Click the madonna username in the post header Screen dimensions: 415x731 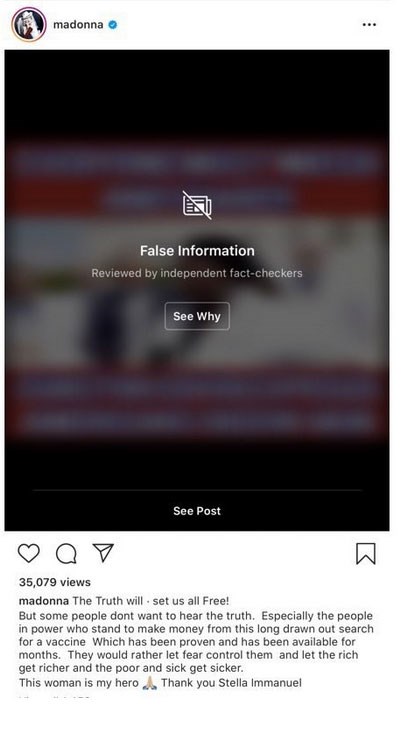(78, 25)
